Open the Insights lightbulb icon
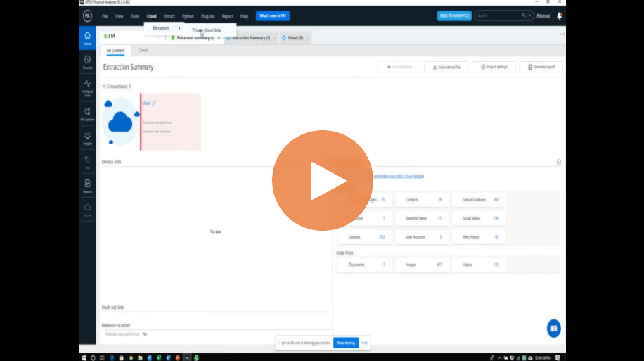This screenshot has width=644, height=361. [87, 138]
